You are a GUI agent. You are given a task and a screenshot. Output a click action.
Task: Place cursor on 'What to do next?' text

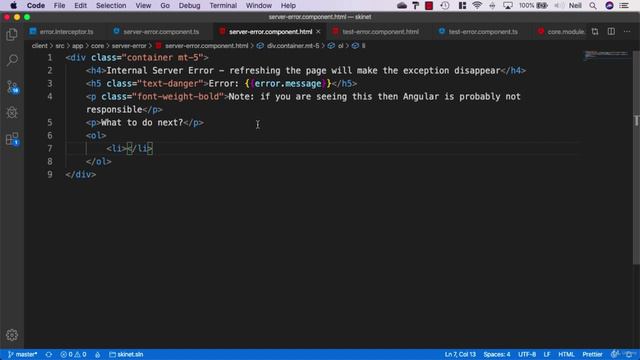tap(142, 122)
